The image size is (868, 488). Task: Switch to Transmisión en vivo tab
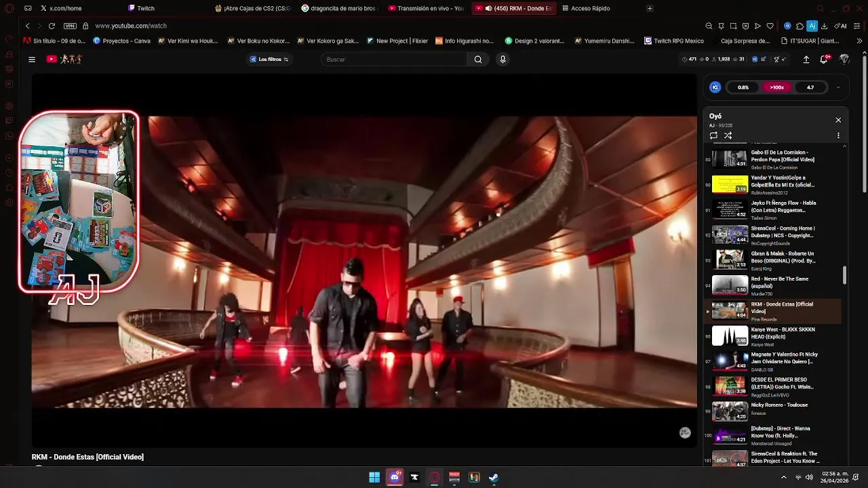[427, 8]
